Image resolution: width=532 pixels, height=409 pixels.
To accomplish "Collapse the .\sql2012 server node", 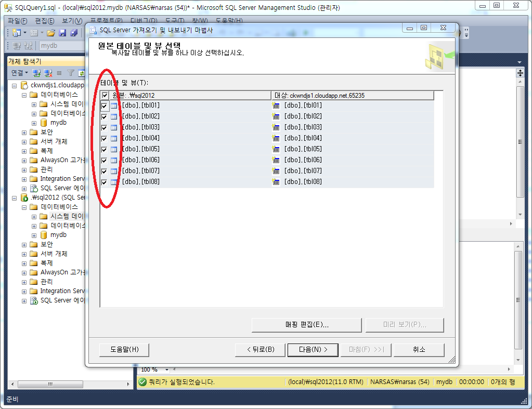I will [14, 198].
